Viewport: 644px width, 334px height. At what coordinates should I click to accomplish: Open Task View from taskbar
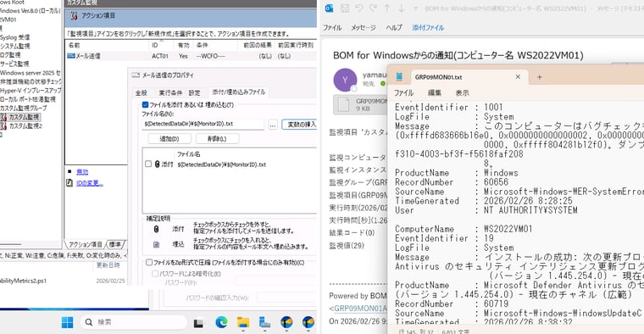pos(199,323)
